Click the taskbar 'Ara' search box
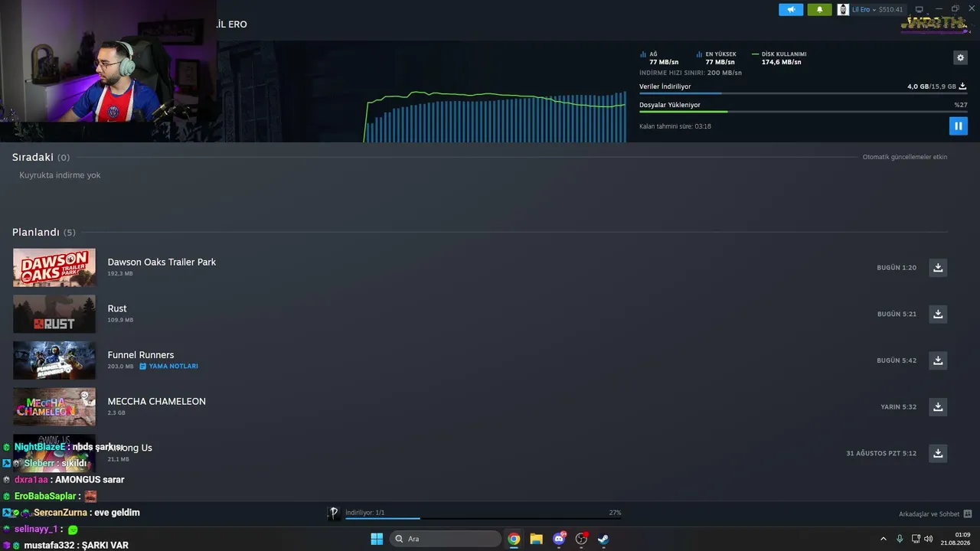The width and height of the screenshot is (980, 551). (446, 539)
